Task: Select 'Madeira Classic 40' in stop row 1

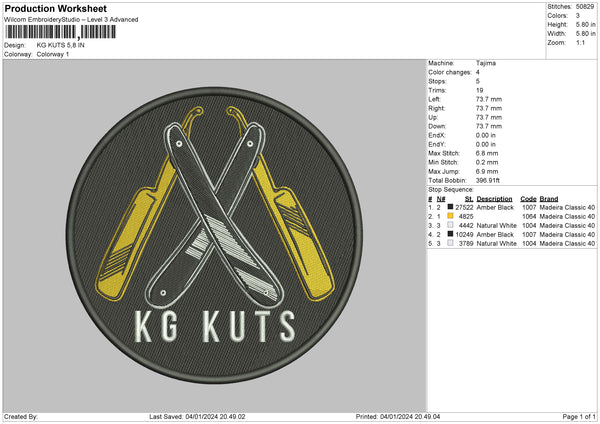Action: coord(567,207)
